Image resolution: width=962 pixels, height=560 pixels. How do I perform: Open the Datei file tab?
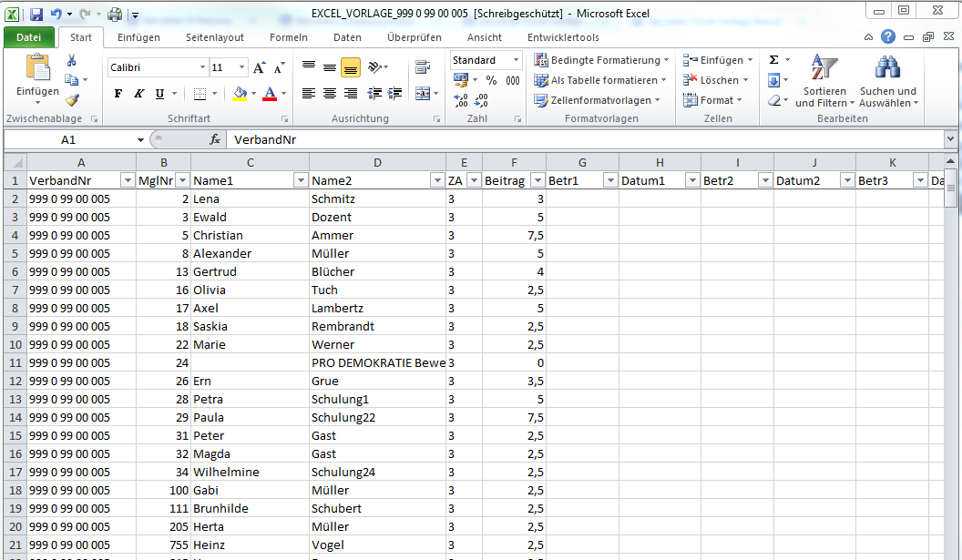[x=28, y=37]
